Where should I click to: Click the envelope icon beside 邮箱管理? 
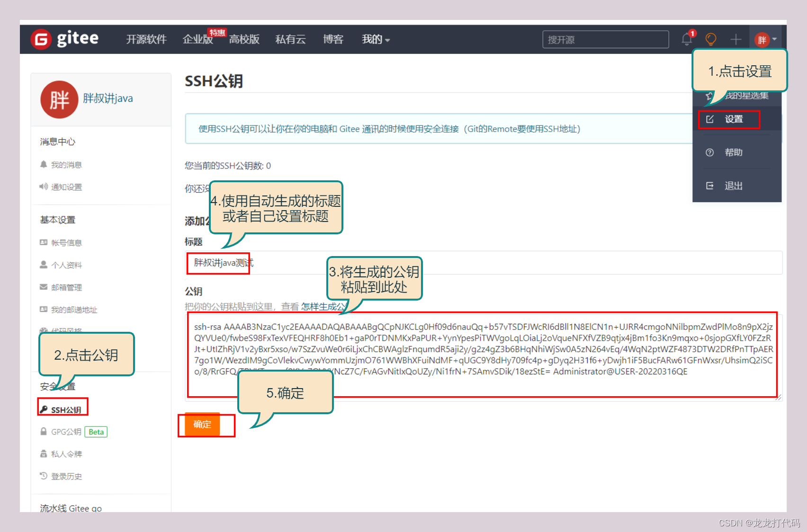tap(44, 287)
